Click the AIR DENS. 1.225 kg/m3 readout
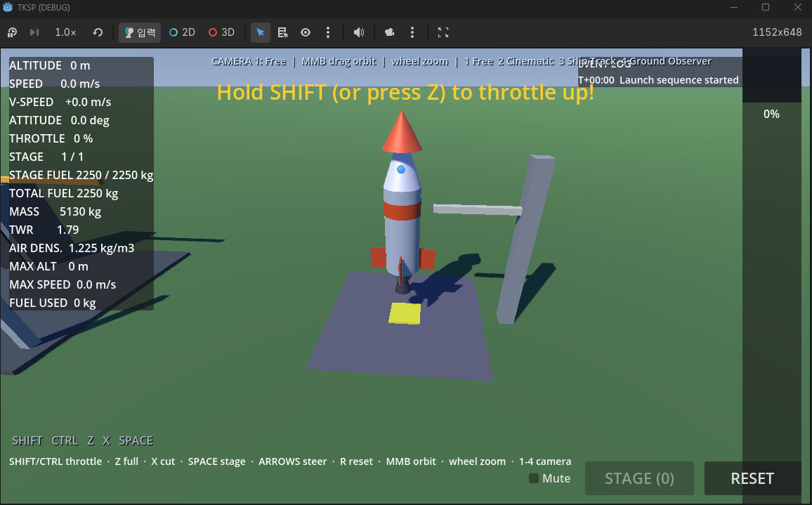 point(72,248)
